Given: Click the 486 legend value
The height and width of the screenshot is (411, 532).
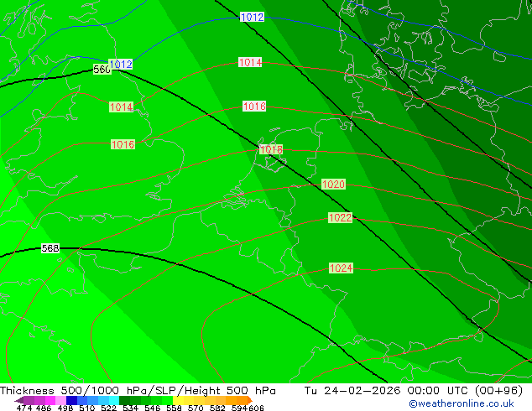Looking at the screenshot, I should pos(44,408).
